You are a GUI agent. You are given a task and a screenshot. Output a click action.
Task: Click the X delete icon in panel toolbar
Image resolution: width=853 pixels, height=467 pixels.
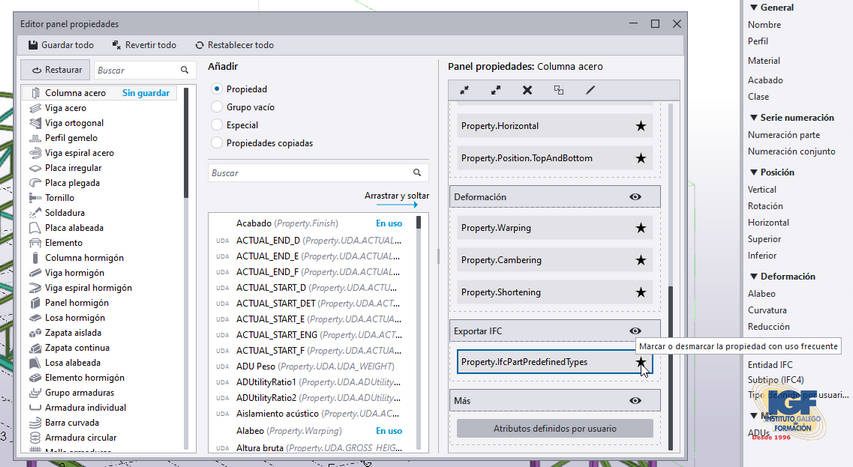(527, 90)
